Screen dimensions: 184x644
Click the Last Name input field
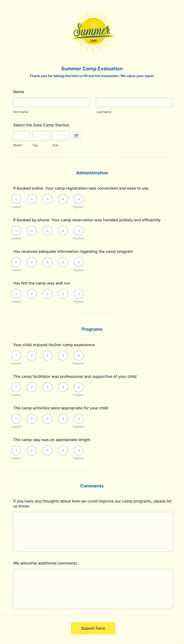coord(134,102)
